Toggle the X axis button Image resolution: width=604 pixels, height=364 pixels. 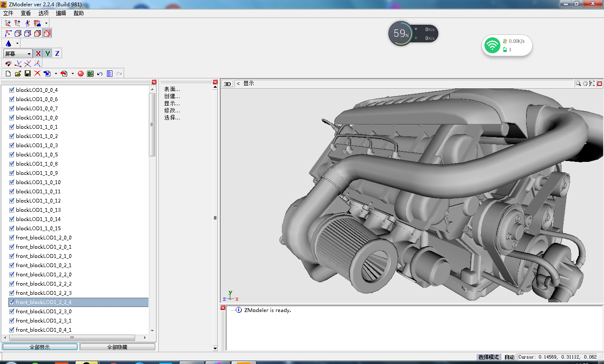pyautogui.click(x=38, y=53)
